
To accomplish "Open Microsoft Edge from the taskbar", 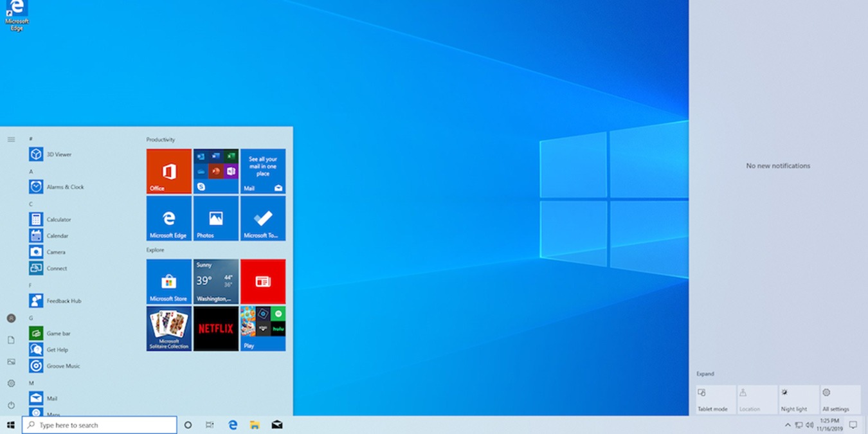I will coord(233,425).
